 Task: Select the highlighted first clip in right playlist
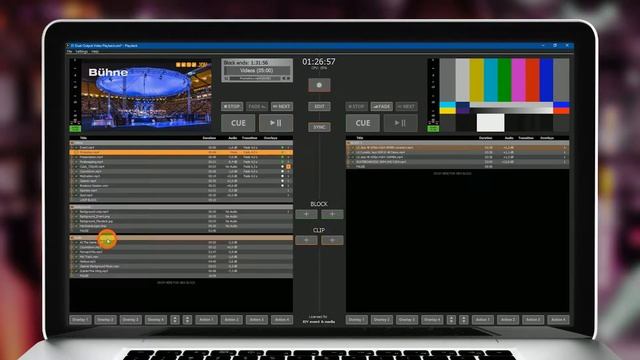[458, 148]
